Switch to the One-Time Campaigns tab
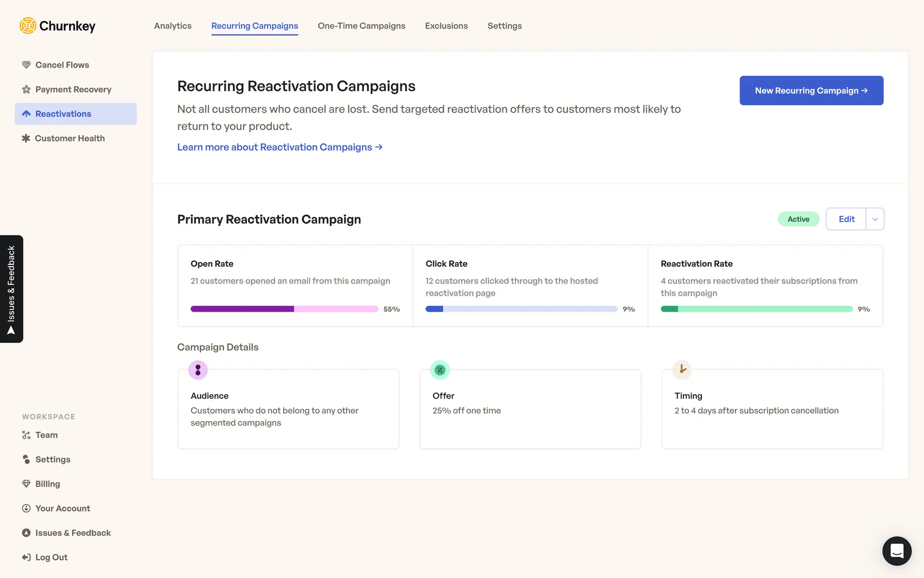Image resolution: width=924 pixels, height=578 pixels. 361,26
